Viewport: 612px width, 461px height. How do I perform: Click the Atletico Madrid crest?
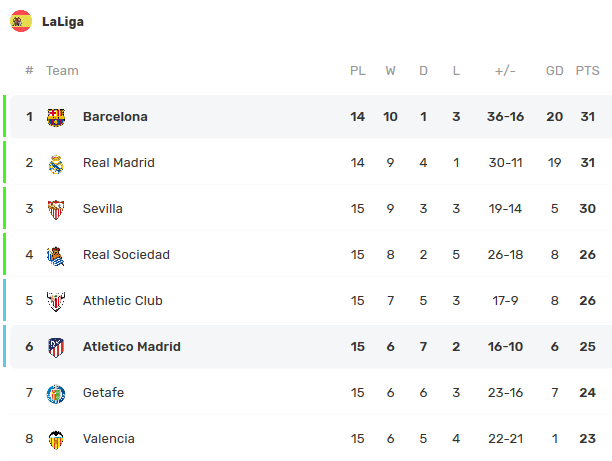tap(57, 347)
